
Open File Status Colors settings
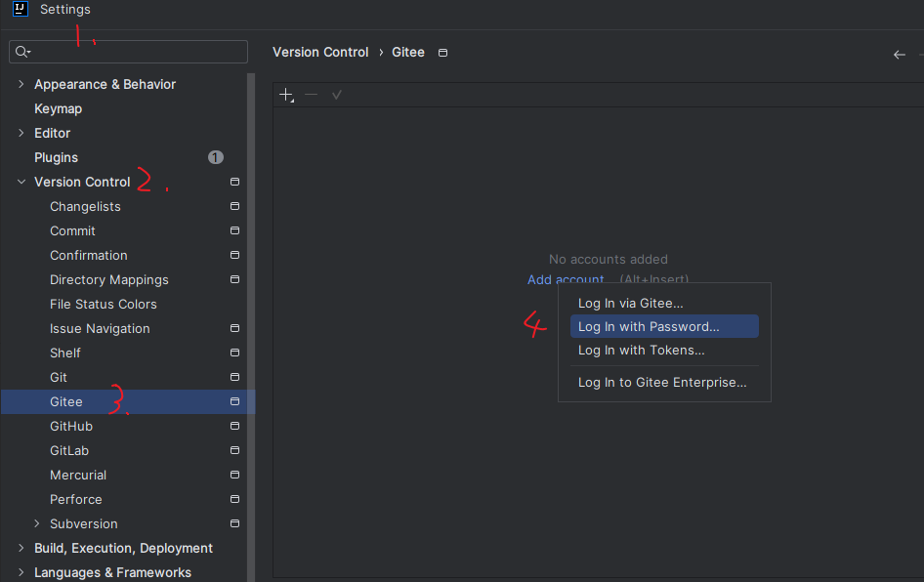coord(104,304)
